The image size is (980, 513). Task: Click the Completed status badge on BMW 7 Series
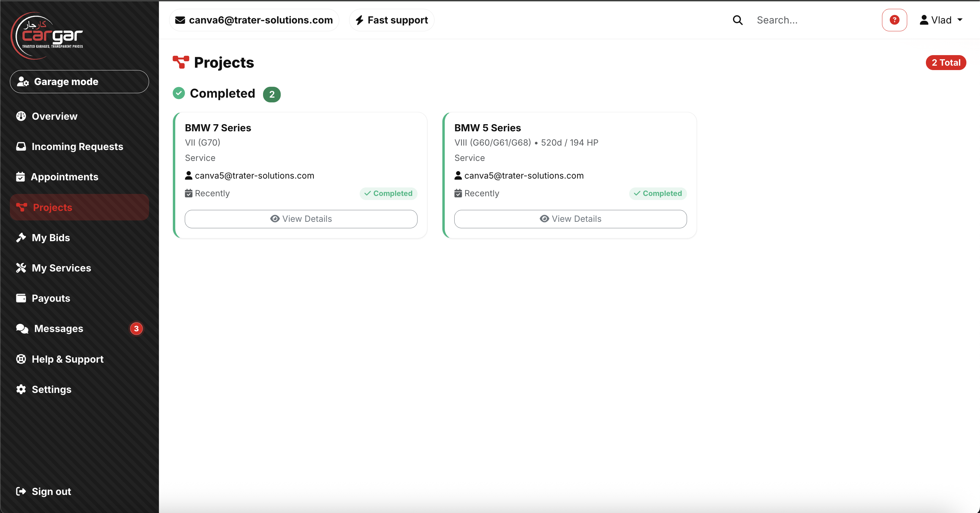coord(388,193)
